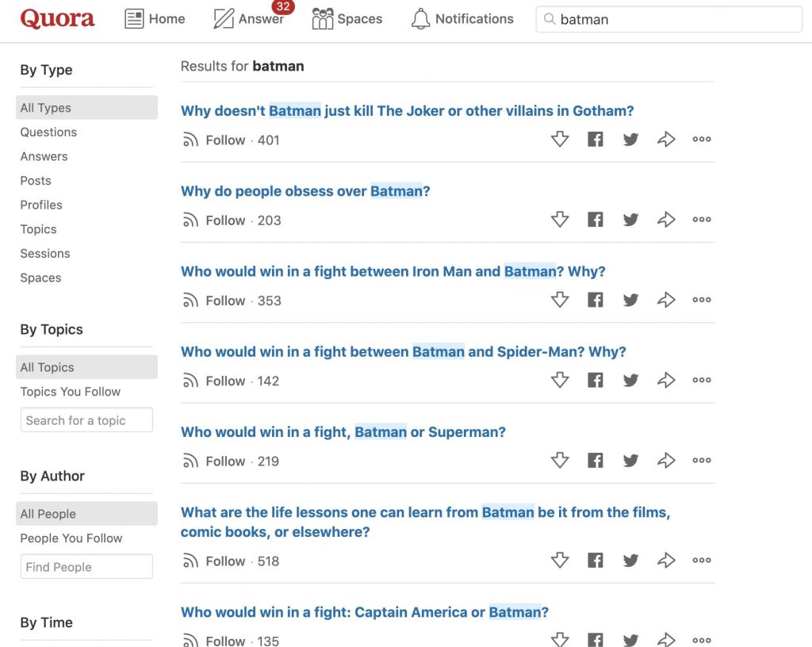Select Topics You Follow filter

[x=70, y=391]
